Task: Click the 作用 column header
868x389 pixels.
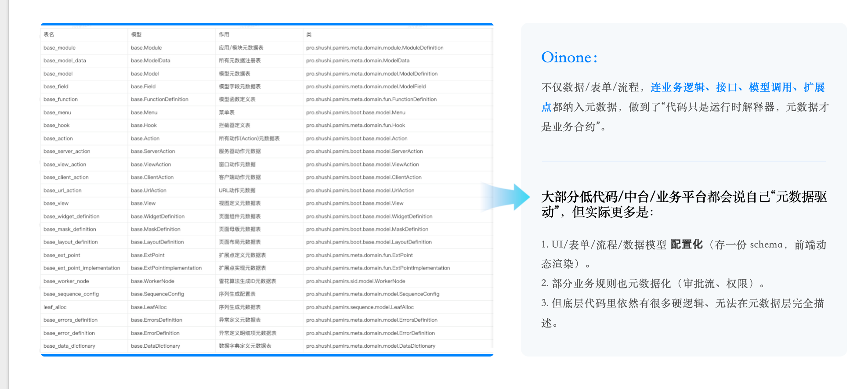Action: (x=224, y=35)
